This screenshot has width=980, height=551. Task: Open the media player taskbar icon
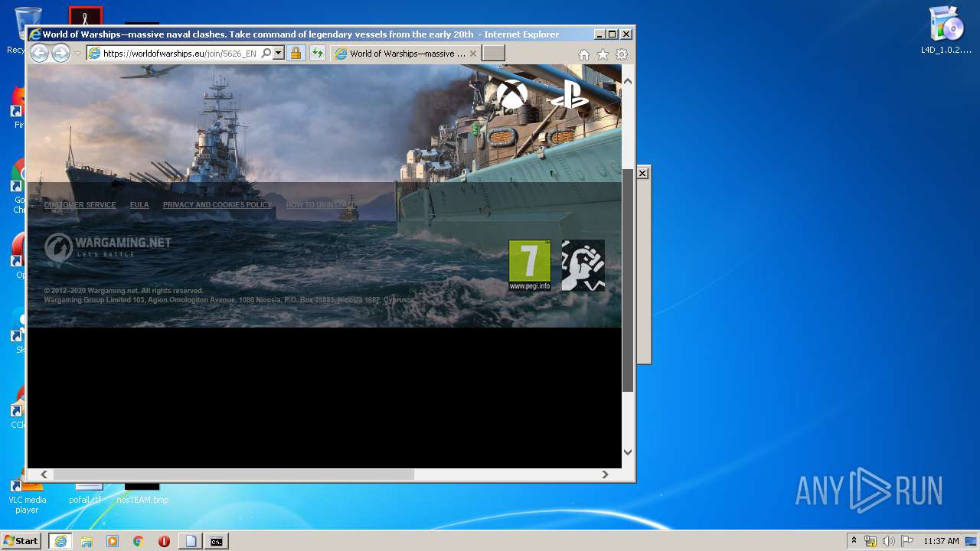click(113, 541)
